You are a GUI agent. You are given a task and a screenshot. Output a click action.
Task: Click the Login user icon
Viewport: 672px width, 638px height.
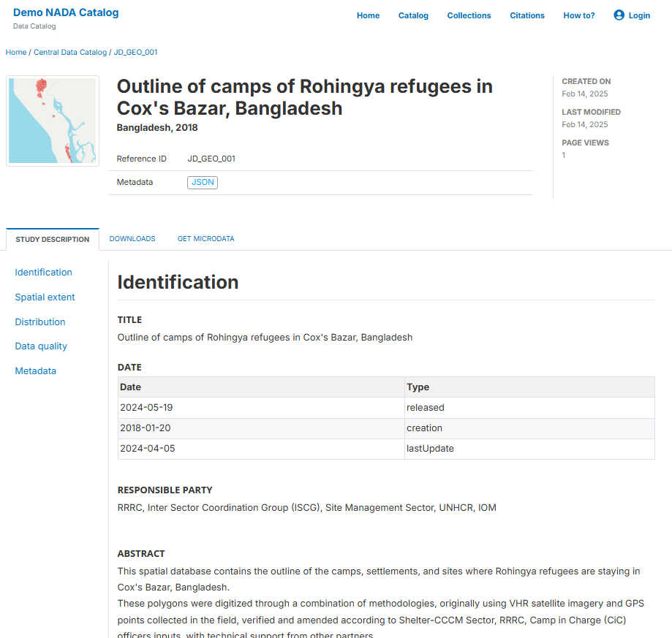[x=619, y=15]
